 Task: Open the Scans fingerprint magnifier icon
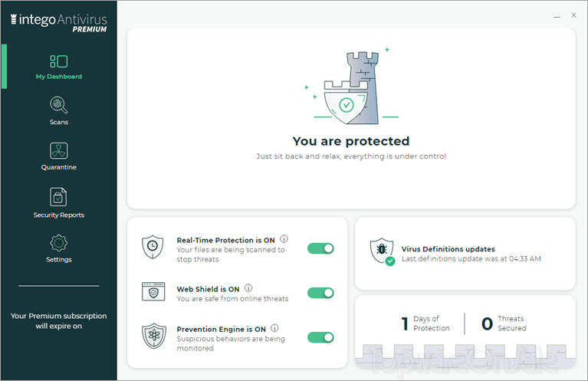pos(59,105)
